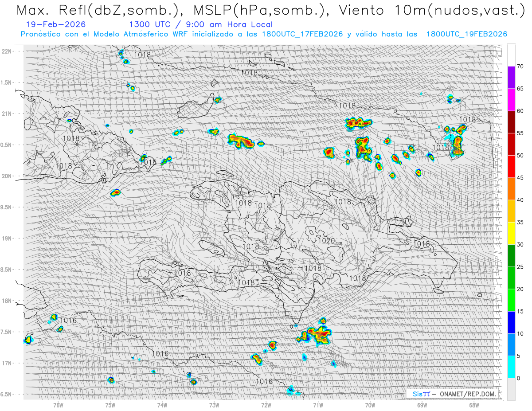
Task: Click the colorbar value label 70
Action: point(520,67)
